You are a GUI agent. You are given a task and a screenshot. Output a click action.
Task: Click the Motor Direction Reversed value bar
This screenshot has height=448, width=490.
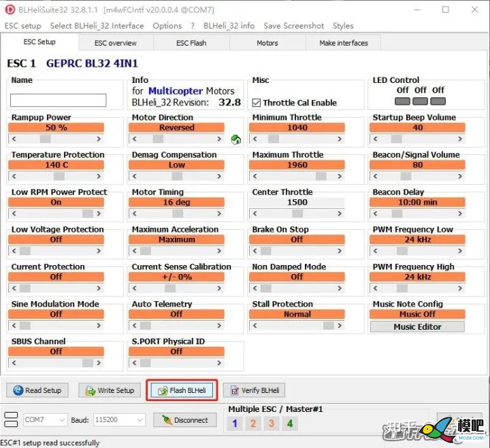point(176,127)
